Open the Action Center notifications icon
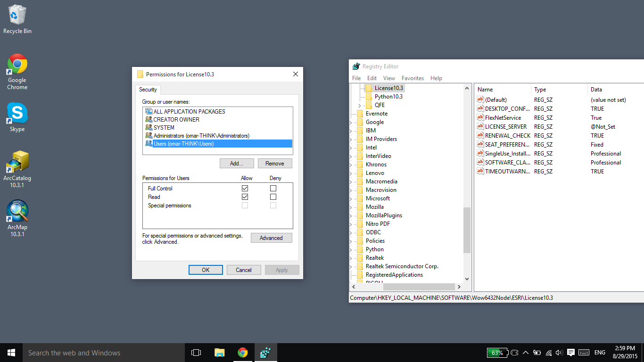This screenshot has height=362, width=644. 571,353
